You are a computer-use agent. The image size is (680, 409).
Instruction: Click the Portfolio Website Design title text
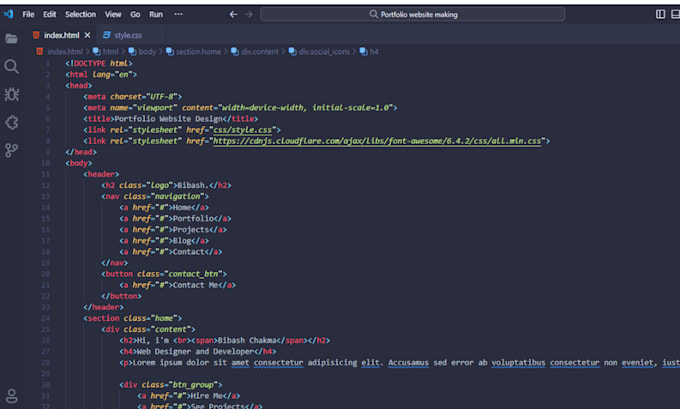[168, 119]
